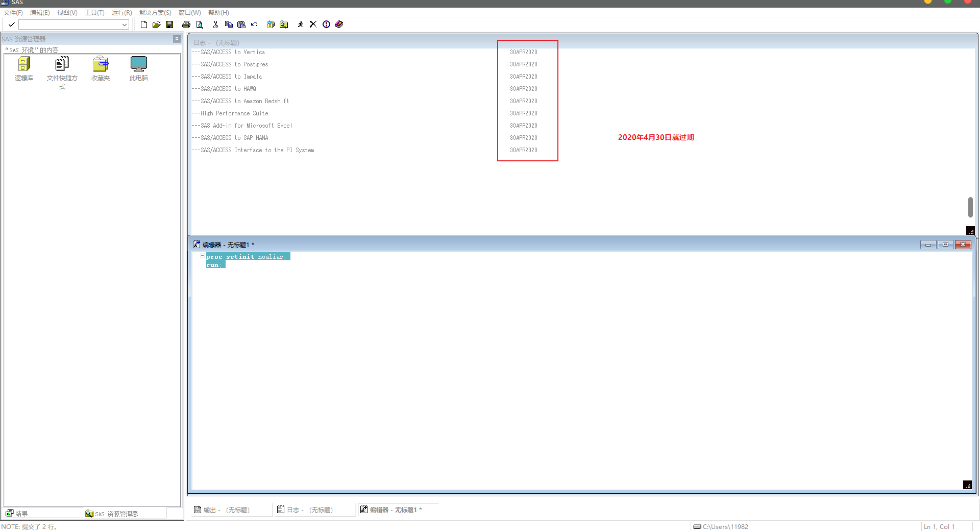This screenshot has height=531, width=980.
Task: Click the 'Ln 1, Col 1' status indicator
Action: 939,526
